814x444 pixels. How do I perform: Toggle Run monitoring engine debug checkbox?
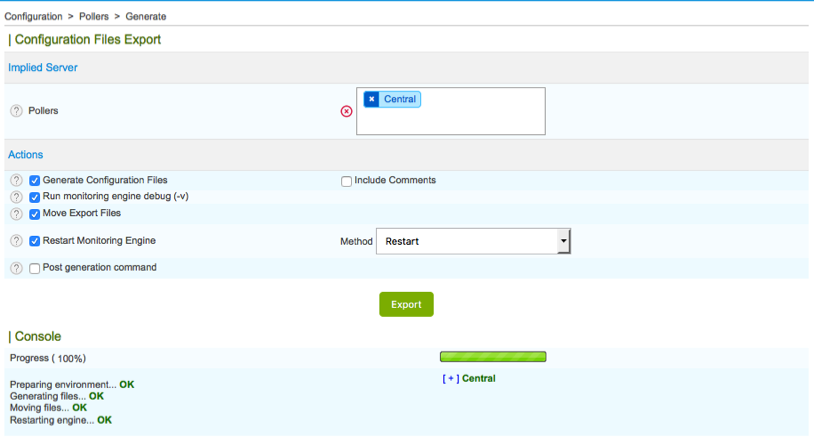[35, 197]
